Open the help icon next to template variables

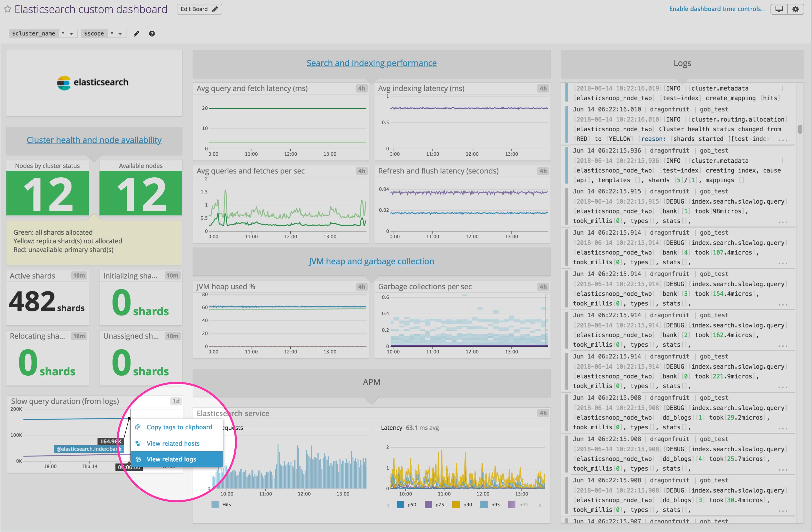click(x=152, y=34)
